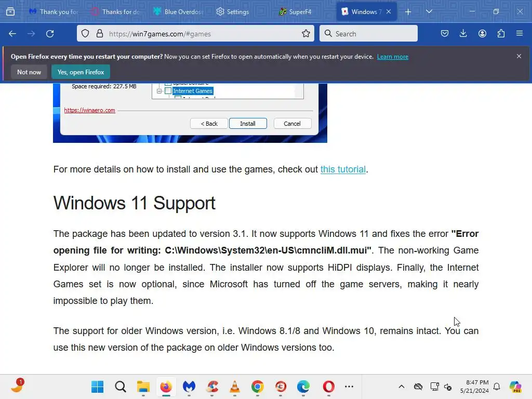Open this tutorial link

[343, 169]
